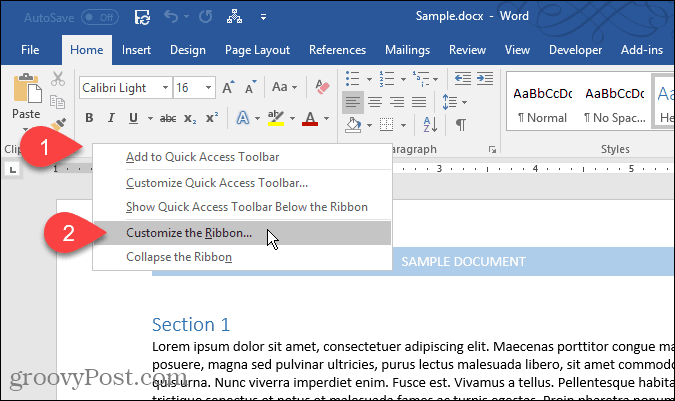Choose Collapse the Ribbon

[242, 257]
